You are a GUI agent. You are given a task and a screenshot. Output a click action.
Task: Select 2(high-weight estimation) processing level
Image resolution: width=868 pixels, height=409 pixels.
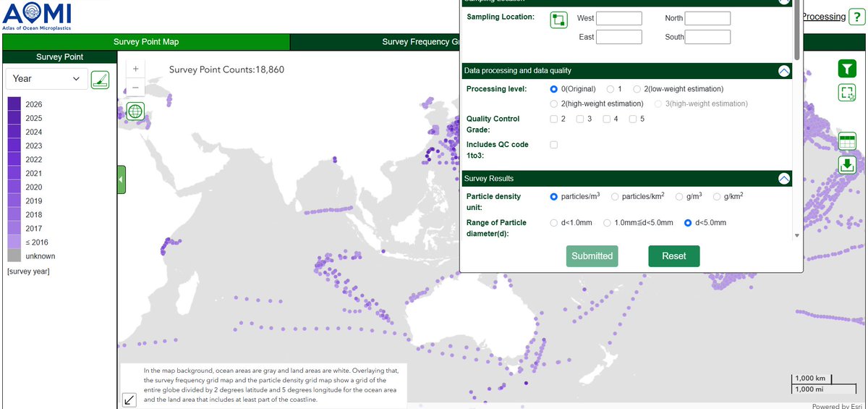(554, 104)
